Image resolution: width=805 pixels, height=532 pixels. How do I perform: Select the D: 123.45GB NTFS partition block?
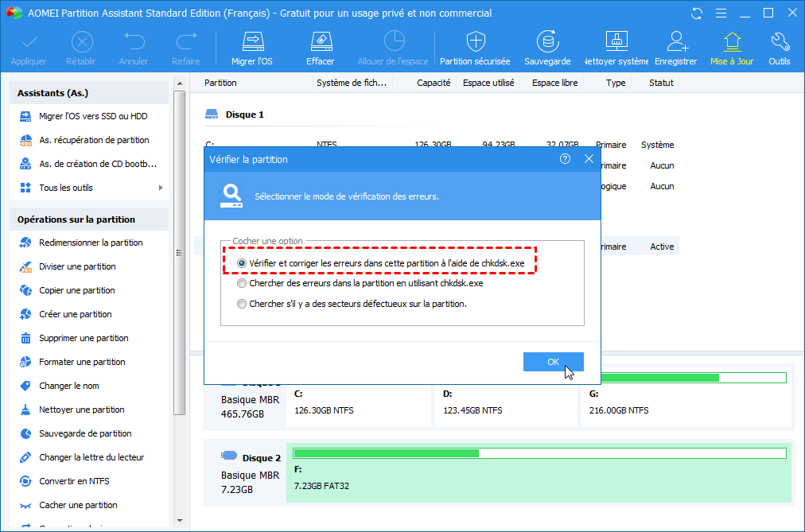(506, 405)
